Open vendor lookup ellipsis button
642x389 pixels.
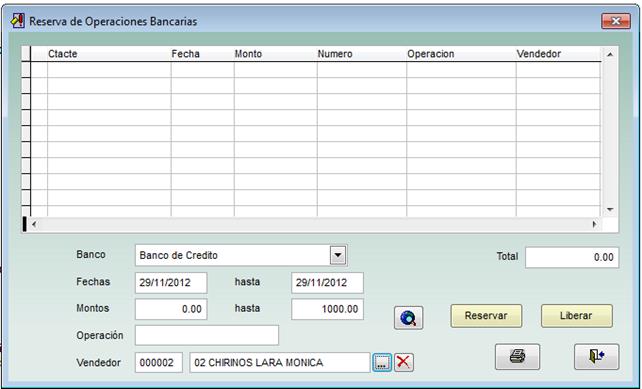(x=382, y=362)
